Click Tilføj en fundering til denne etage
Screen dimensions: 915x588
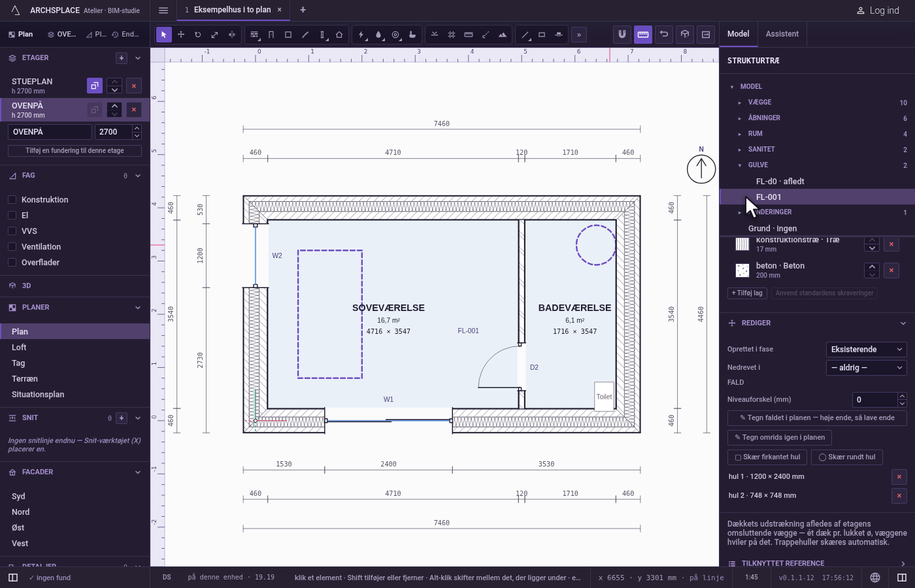tap(75, 151)
